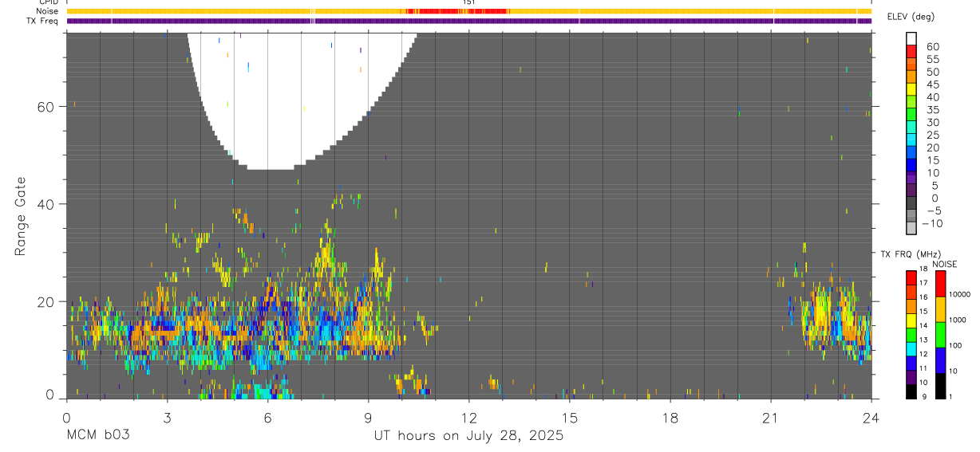Click the 'Noise' row label at top left

point(49,11)
